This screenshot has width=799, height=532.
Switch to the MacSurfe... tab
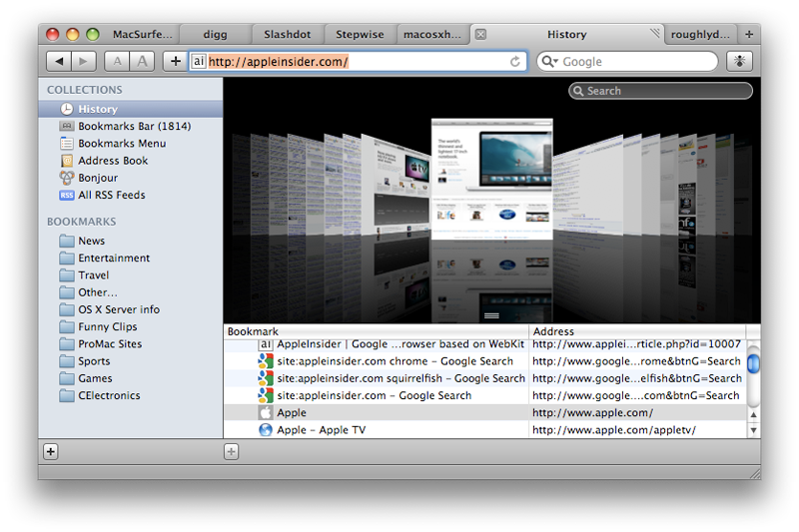[x=143, y=34]
